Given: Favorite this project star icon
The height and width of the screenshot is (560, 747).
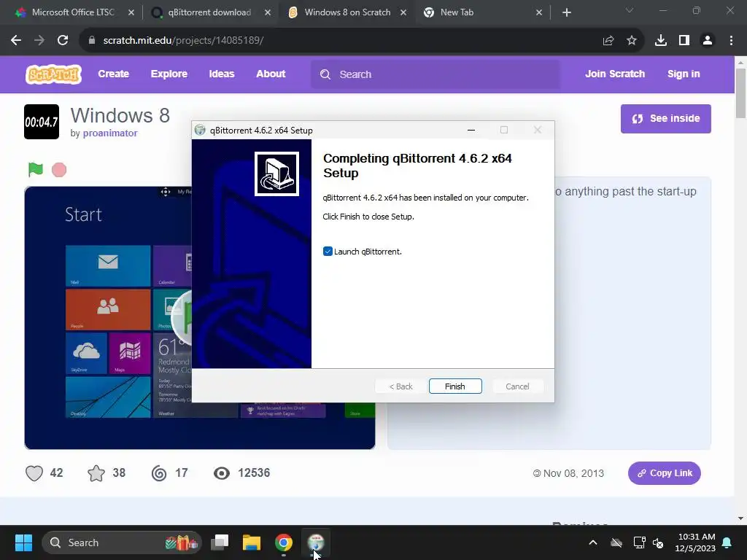Looking at the screenshot, I should [96, 473].
